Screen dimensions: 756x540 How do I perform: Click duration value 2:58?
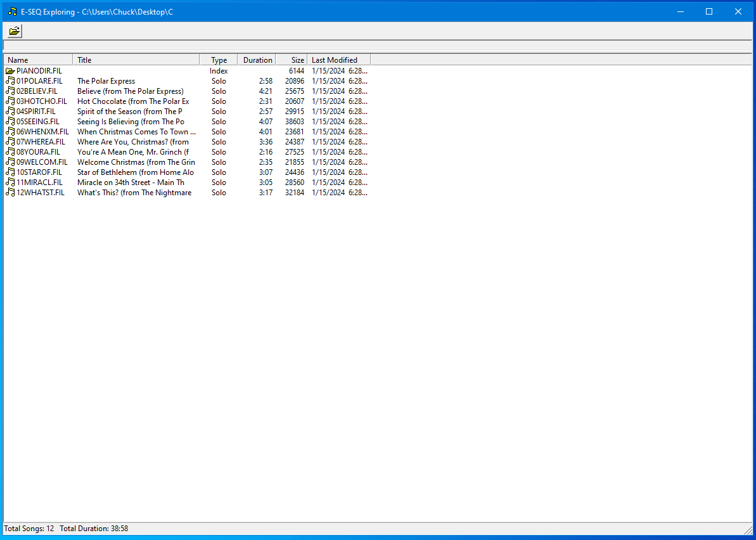click(x=266, y=81)
